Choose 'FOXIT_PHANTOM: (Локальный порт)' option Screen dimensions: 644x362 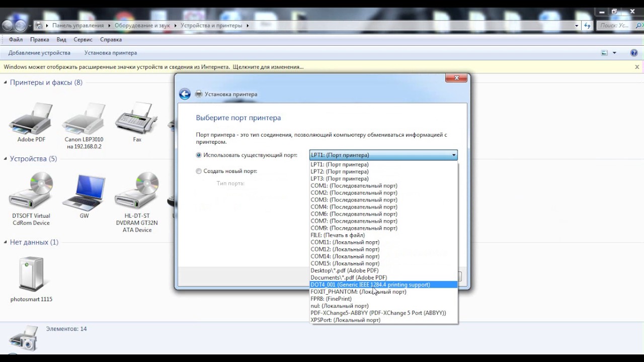pyautogui.click(x=384, y=292)
